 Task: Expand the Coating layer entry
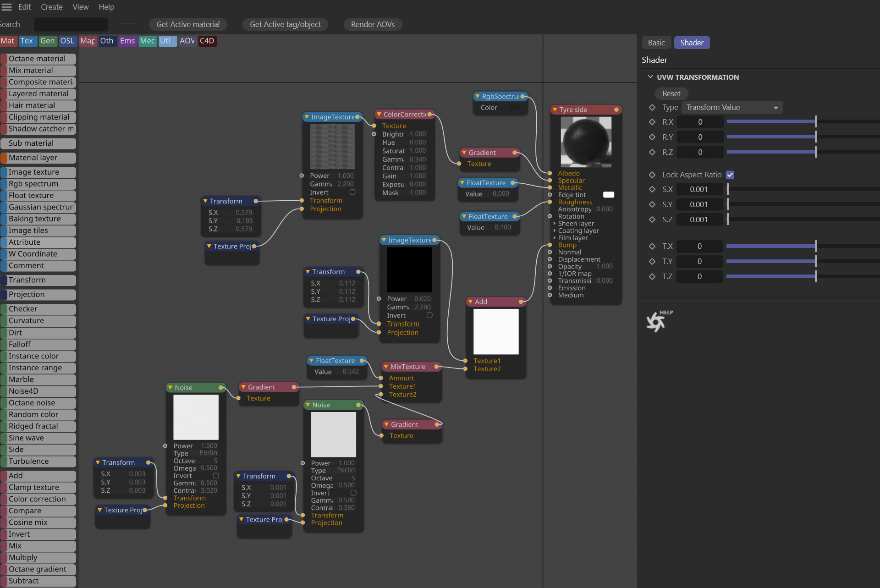pyautogui.click(x=554, y=231)
